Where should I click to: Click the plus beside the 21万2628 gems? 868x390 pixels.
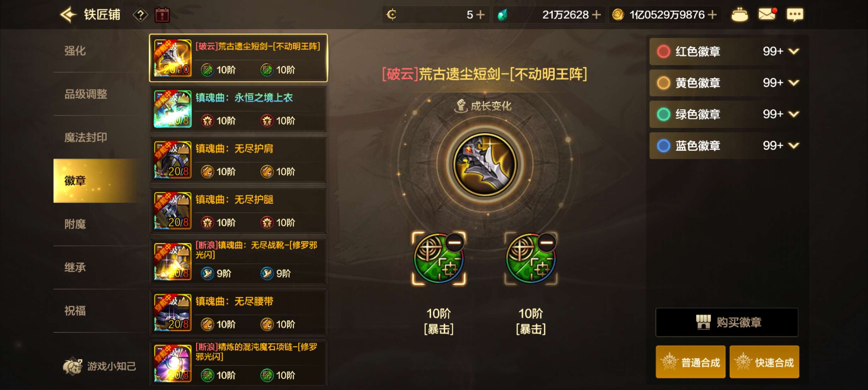596,15
